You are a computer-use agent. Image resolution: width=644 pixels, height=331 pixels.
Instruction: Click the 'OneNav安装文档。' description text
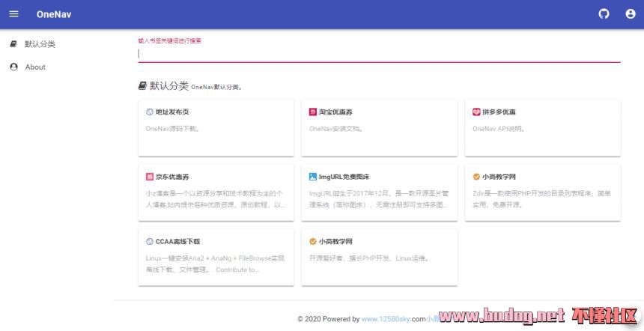coord(336,129)
